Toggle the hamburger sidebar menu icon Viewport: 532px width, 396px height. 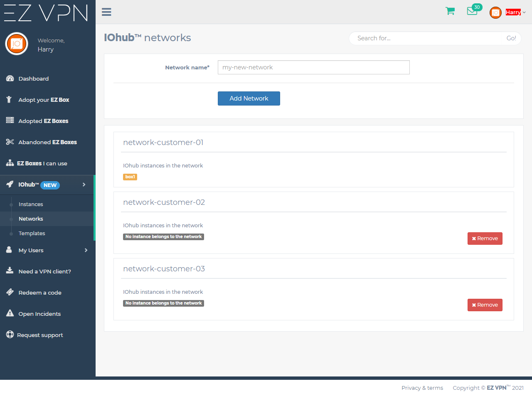(106, 12)
